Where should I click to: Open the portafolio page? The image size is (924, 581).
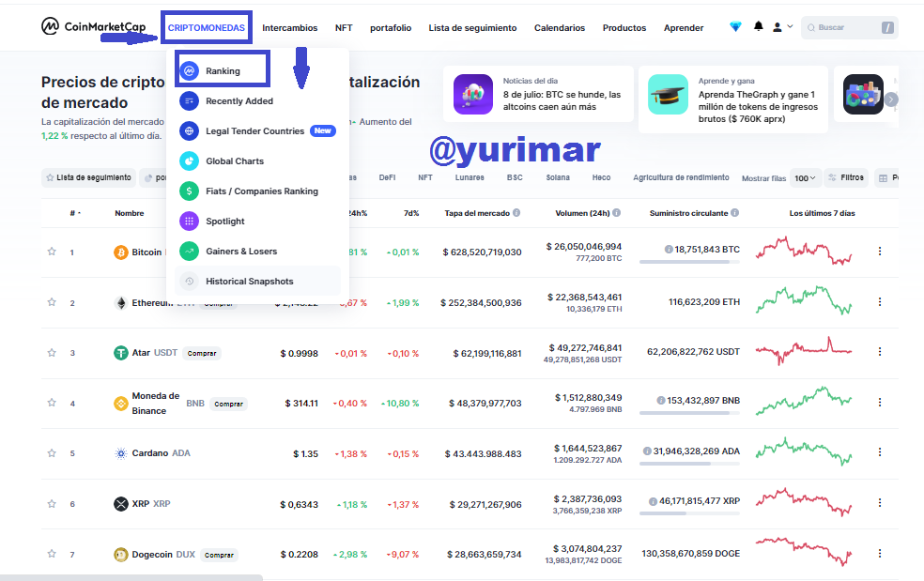[390, 28]
